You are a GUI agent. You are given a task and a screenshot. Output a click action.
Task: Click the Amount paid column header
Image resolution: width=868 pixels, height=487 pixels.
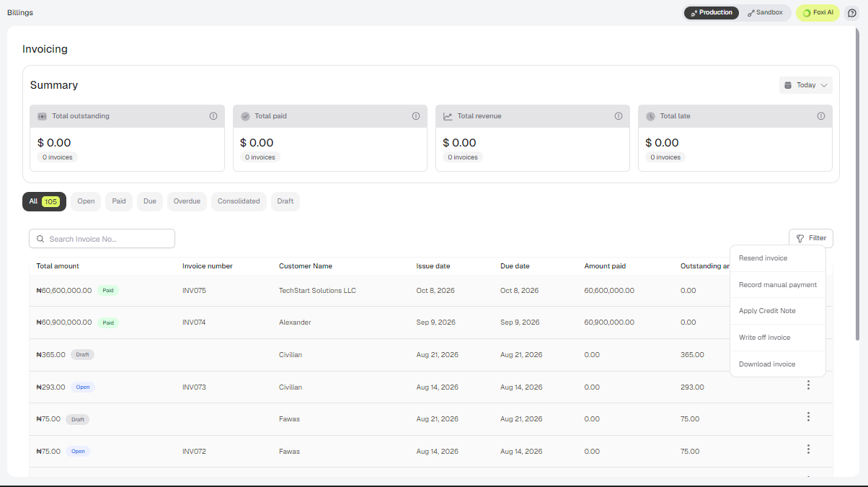tap(605, 266)
